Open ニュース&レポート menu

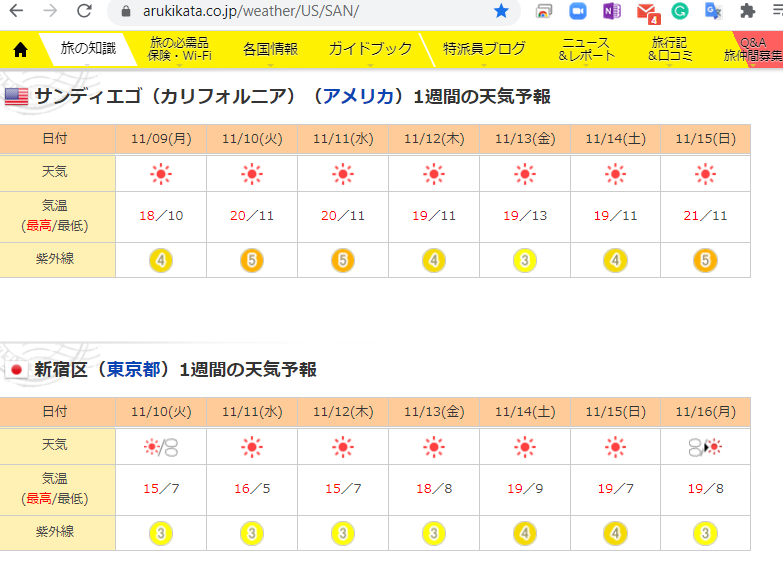tap(586, 49)
